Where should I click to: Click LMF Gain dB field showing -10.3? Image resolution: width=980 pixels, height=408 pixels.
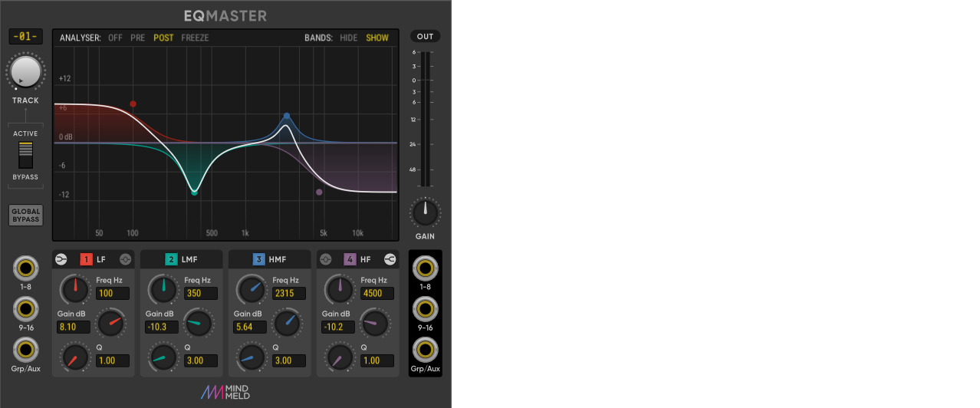pyautogui.click(x=162, y=327)
